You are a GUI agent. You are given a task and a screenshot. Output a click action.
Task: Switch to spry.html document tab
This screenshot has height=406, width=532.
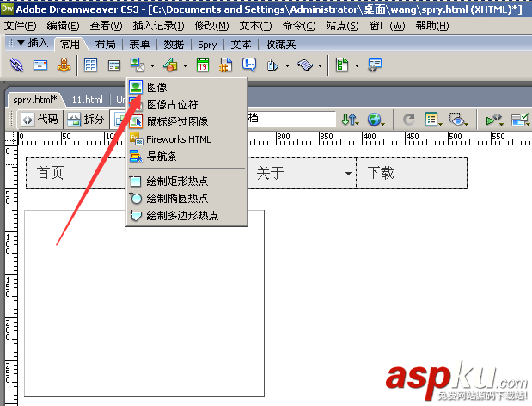(35, 100)
